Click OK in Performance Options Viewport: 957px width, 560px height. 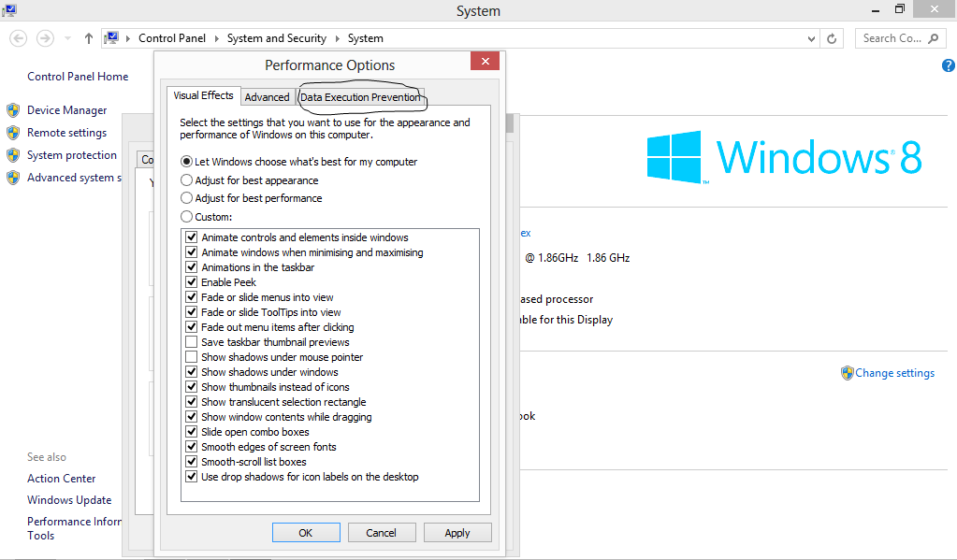(x=306, y=533)
